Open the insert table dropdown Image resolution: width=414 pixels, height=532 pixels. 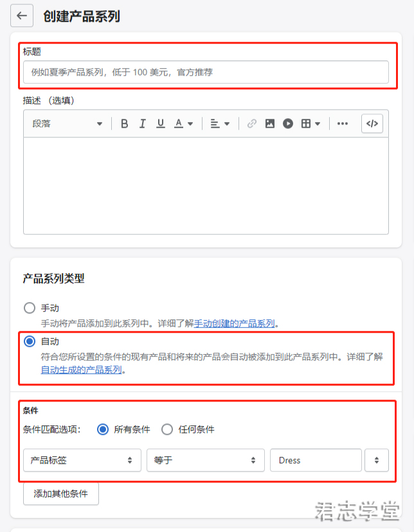(x=310, y=123)
